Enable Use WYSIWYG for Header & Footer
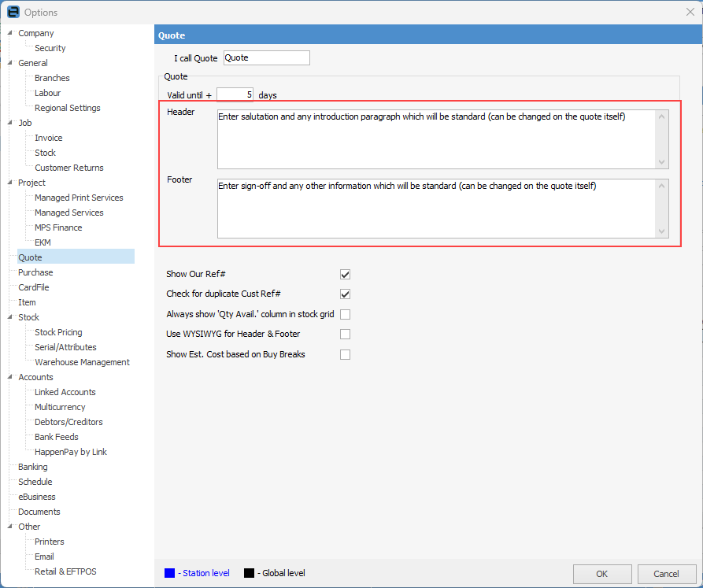Image resolution: width=703 pixels, height=588 pixels. tap(345, 334)
